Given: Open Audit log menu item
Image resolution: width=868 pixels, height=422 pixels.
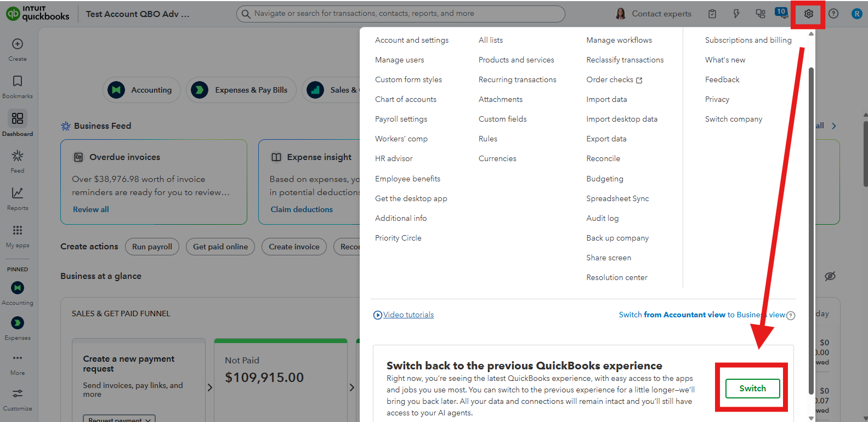Looking at the screenshot, I should (603, 218).
